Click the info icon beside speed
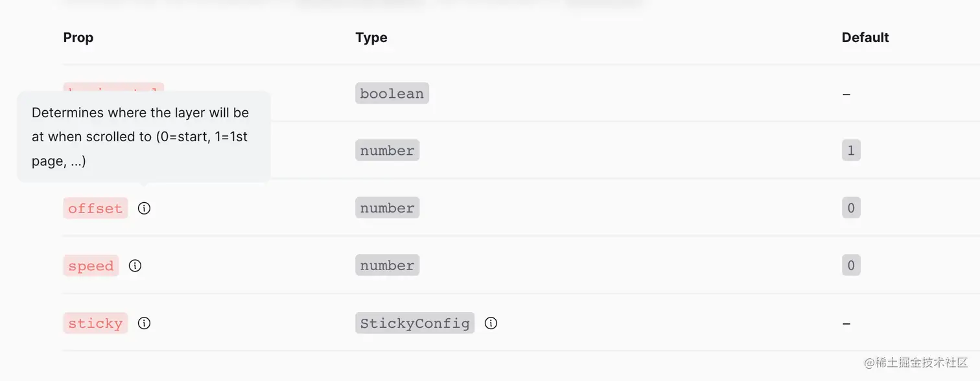The height and width of the screenshot is (381, 980). point(135,266)
